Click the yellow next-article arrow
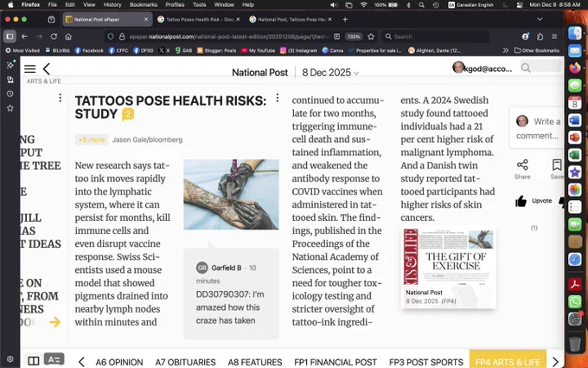 [x=55, y=322]
